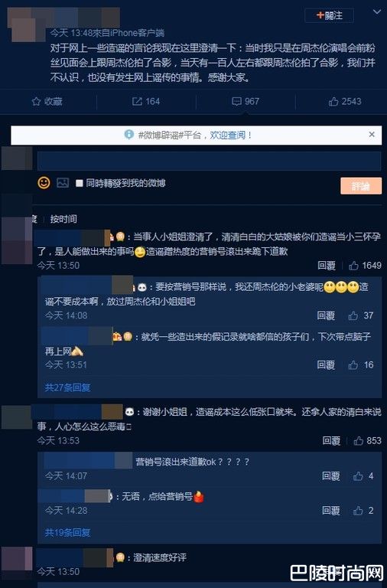
Task: Like the reply with 37 likes
Action: [353, 315]
